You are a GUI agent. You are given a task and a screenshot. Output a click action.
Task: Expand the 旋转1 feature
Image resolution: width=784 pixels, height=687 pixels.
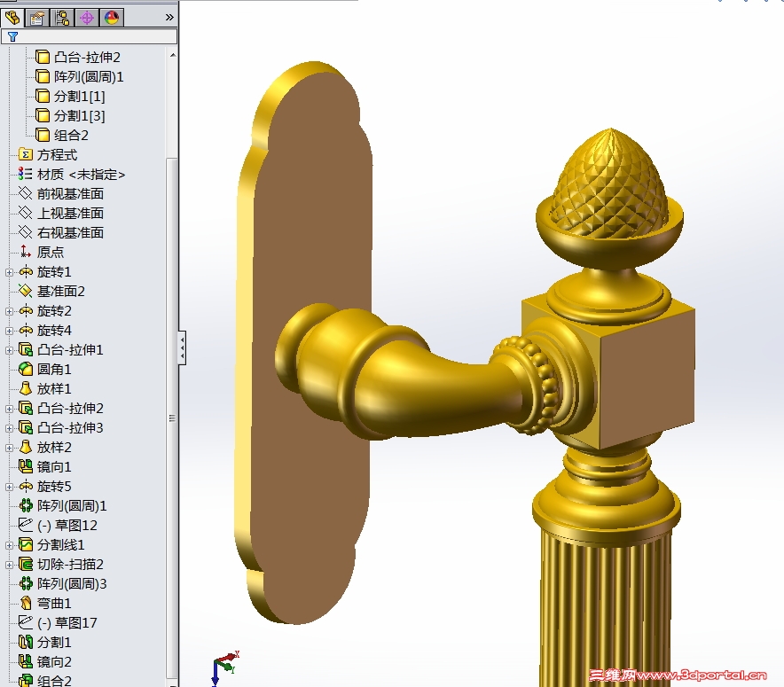click(9, 272)
